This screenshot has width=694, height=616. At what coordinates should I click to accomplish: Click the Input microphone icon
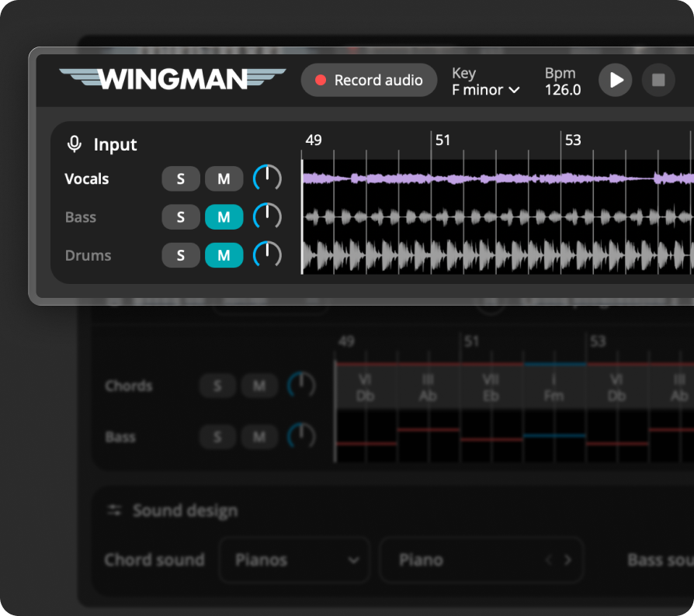point(75,144)
